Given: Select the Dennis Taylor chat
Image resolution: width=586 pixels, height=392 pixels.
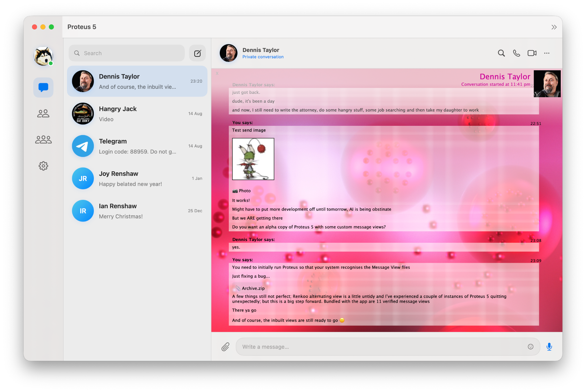Looking at the screenshot, I should tap(137, 81).
